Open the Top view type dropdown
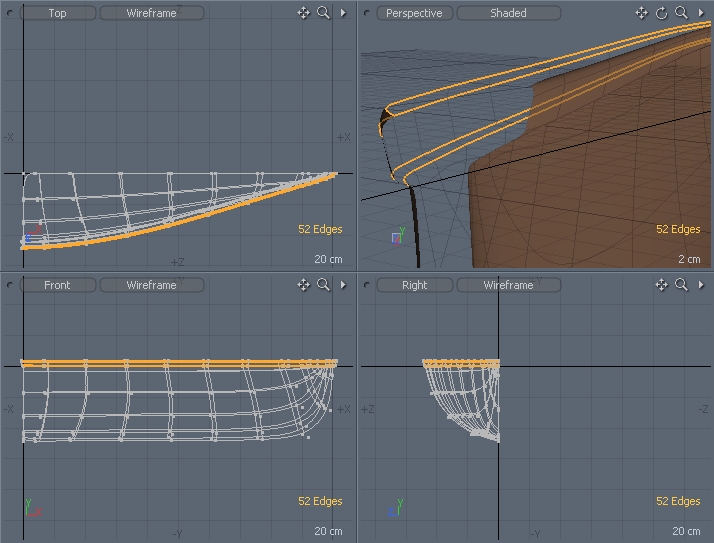Viewport: 714px width, 543px height. point(58,13)
